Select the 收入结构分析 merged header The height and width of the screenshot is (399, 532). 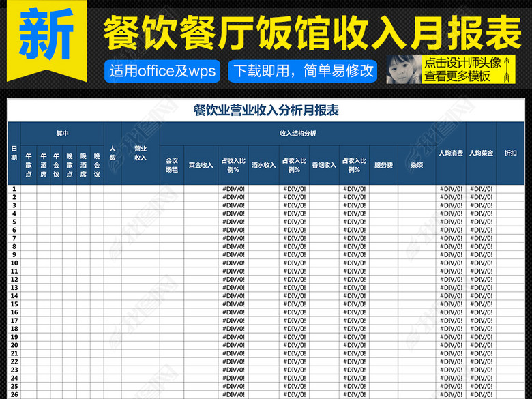[x=298, y=133]
